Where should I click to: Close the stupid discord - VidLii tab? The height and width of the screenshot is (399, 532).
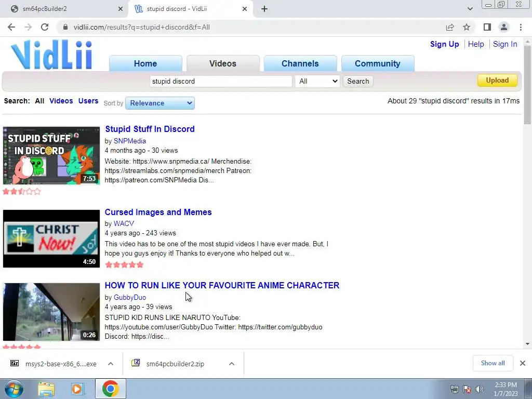pos(245,9)
